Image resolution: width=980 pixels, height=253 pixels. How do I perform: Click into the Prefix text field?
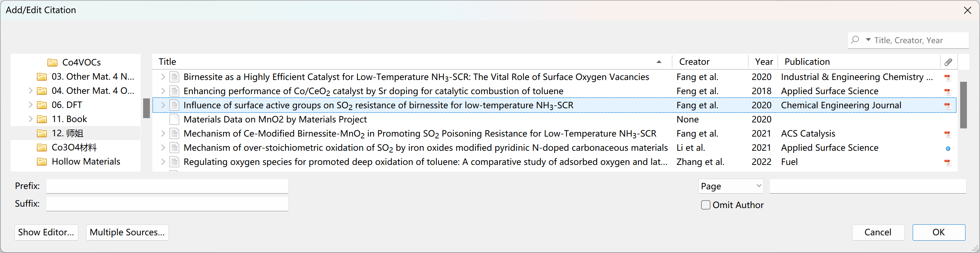coord(167,186)
